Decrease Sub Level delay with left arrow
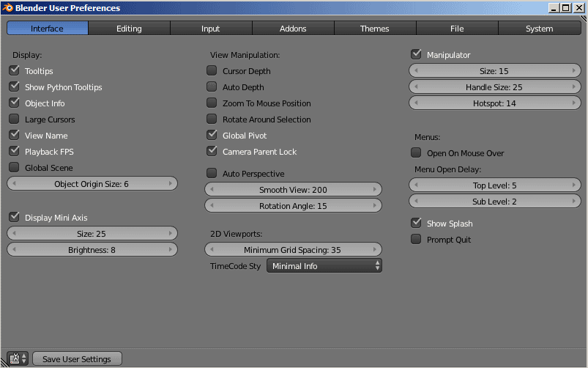Screen dimensions: 588x368 coord(416,202)
